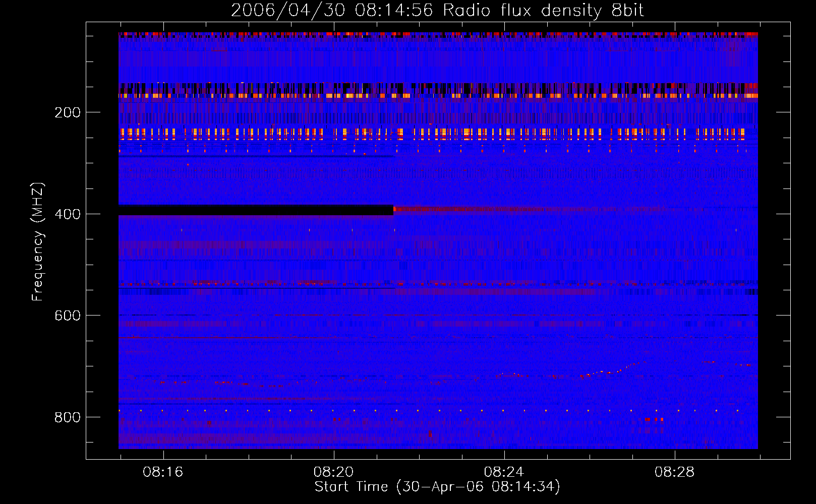
Task: Click the 08:24 time axis label
Action: tap(504, 472)
